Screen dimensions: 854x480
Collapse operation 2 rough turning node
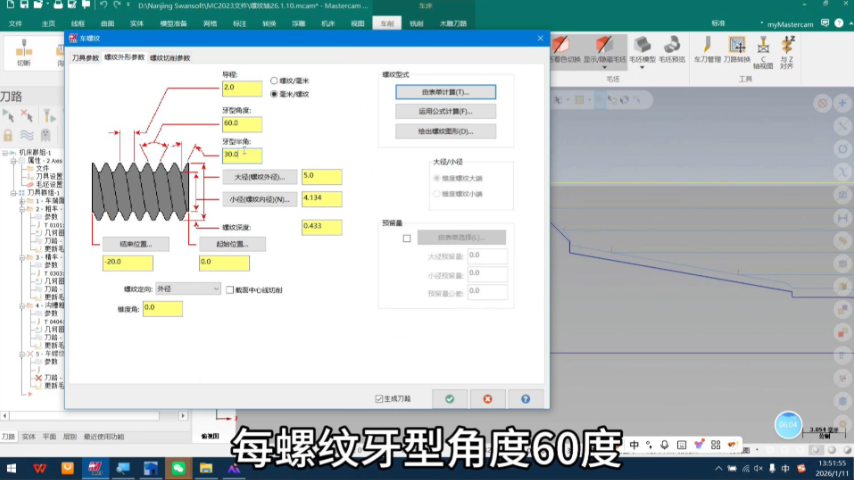22,209
